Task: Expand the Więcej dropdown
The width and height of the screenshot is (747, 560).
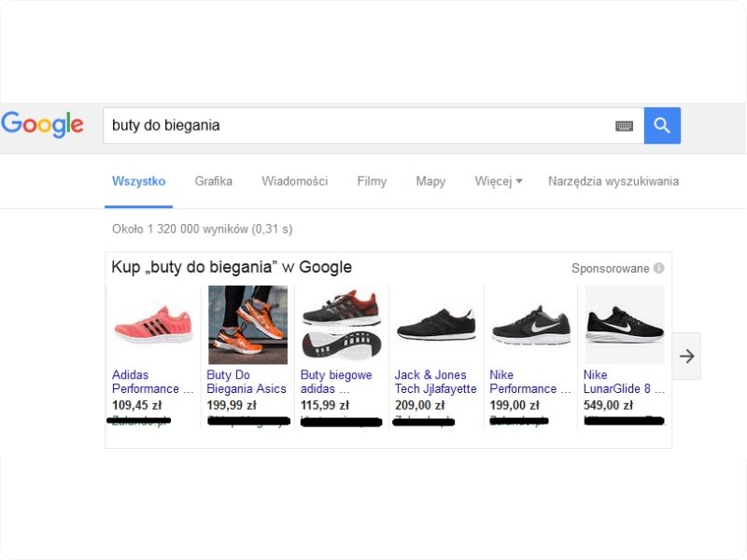Action: click(x=498, y=181)
